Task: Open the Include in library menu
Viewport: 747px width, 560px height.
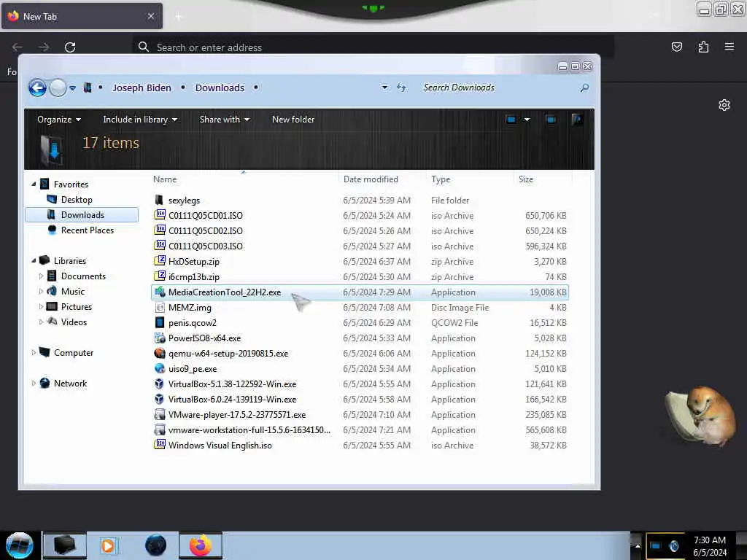Action: (x=140, y=120)
